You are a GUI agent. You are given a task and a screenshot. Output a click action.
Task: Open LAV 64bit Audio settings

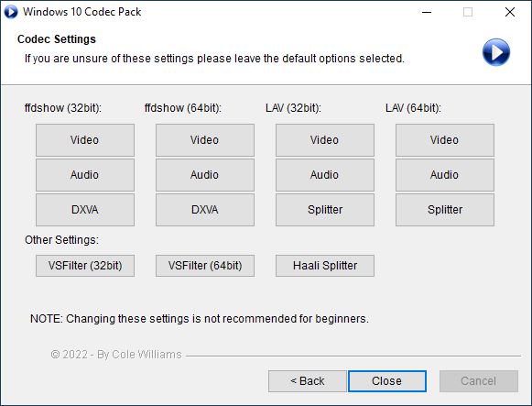point(445,175)
